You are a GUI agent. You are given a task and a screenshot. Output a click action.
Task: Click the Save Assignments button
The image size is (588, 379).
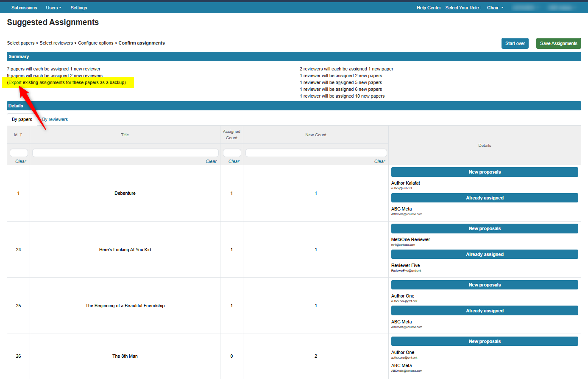558,43
